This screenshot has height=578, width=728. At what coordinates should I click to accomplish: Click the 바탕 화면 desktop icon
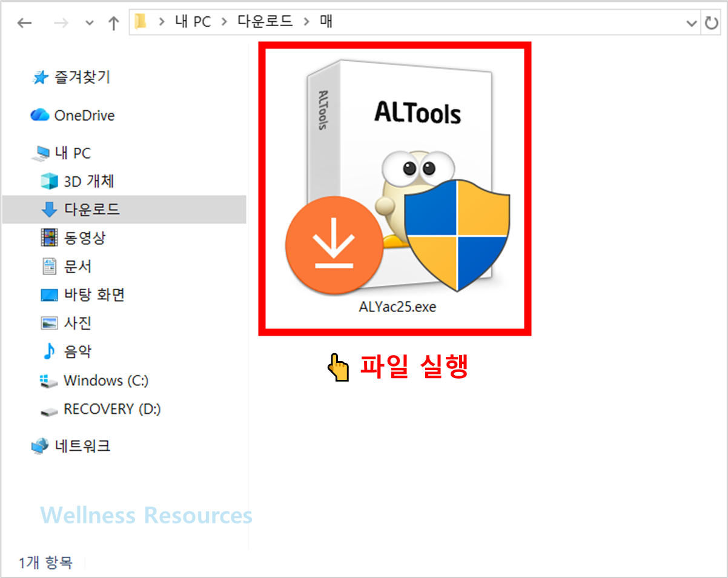pos(49,295)
